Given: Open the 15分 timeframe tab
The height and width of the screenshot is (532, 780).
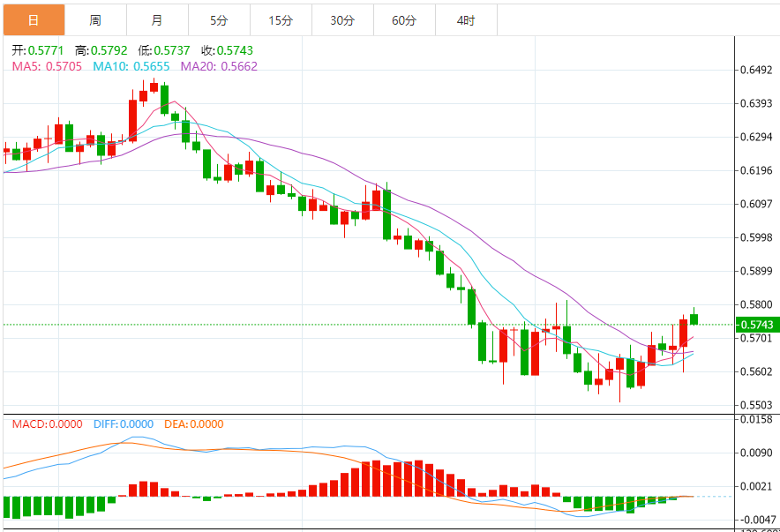Looking at the screenshot, I should tap(281, 20).
